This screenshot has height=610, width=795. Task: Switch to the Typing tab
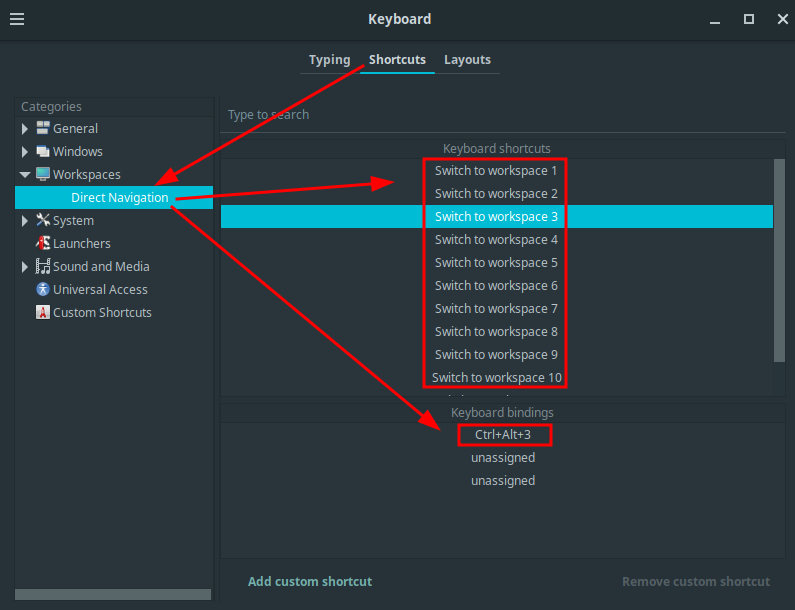(329, 60)
